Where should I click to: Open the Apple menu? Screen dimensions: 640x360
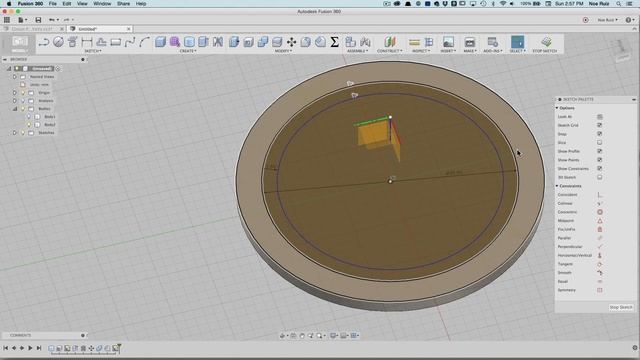[x=8, y=4]
